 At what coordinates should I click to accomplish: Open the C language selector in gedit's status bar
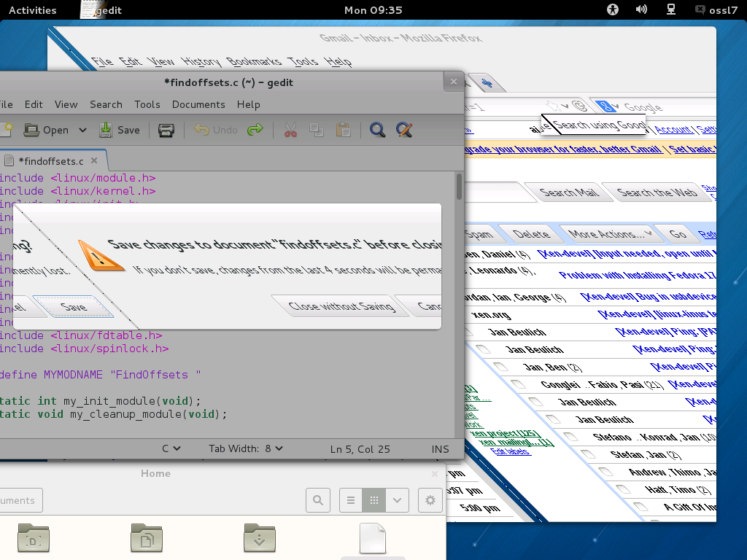171,448
